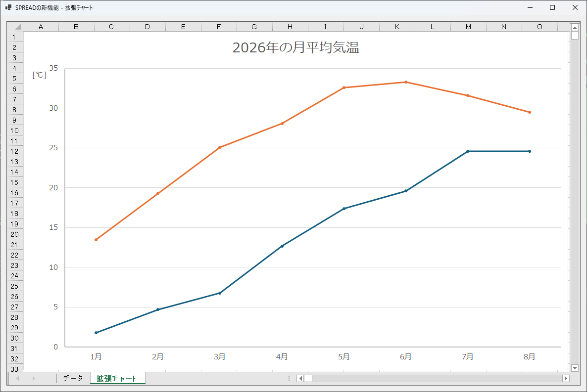This screenshot has width=587, height=392.
Task: Maximize the SPREAD window
Action: click(x=552, y=7)
